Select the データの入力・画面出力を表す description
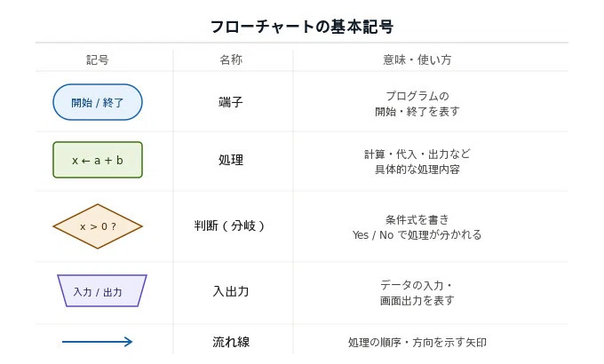 [x=417, y=293]
